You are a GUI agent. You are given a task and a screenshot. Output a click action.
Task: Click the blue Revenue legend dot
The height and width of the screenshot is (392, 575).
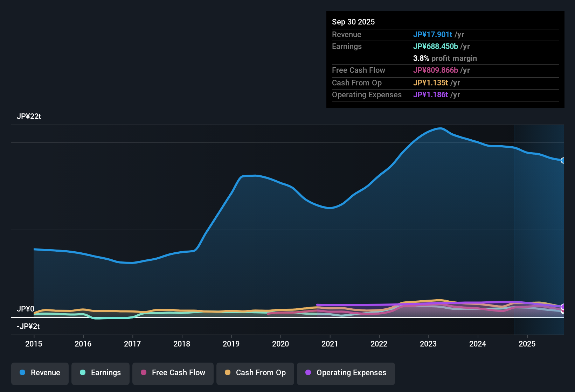[x=22, y=373]
